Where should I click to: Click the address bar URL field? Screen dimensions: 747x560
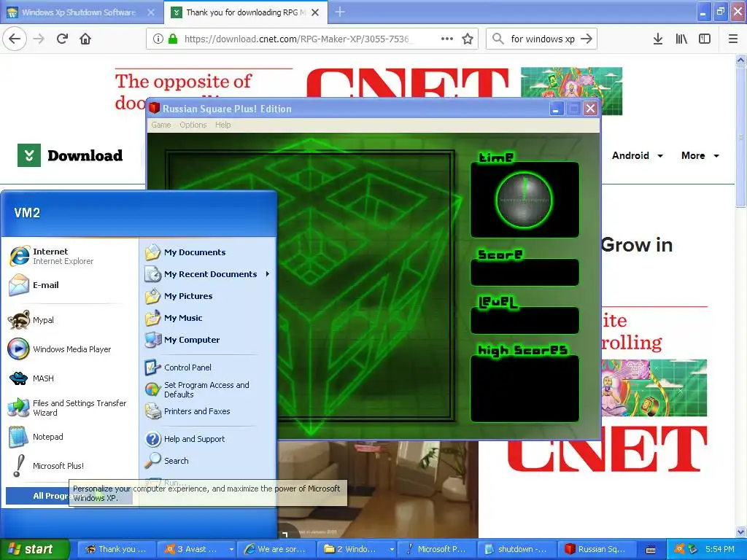pyautogui.click(x=295, y=39)
